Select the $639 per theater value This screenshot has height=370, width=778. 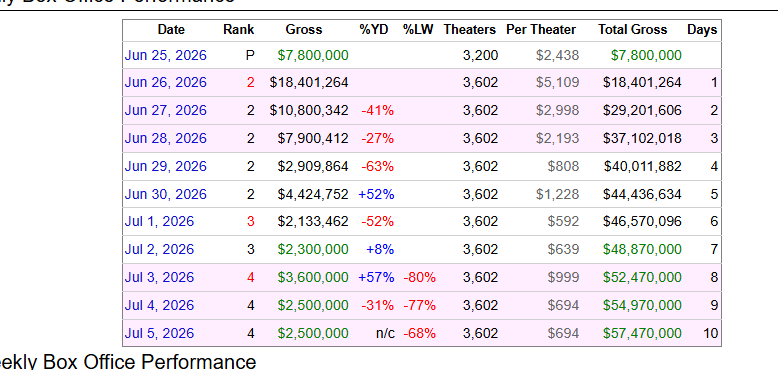point(563,249)
